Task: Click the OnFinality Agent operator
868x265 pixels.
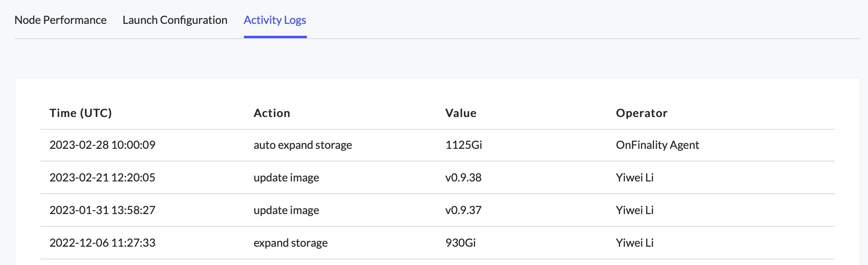Action: coord(657,145)
